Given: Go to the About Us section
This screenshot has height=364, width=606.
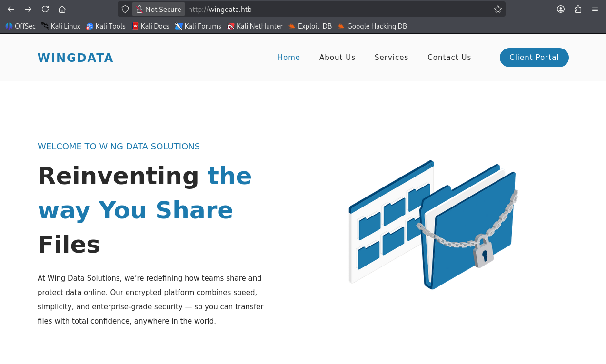Looking at the screenshot, I should pyautogui.click(x=337, y=58).
